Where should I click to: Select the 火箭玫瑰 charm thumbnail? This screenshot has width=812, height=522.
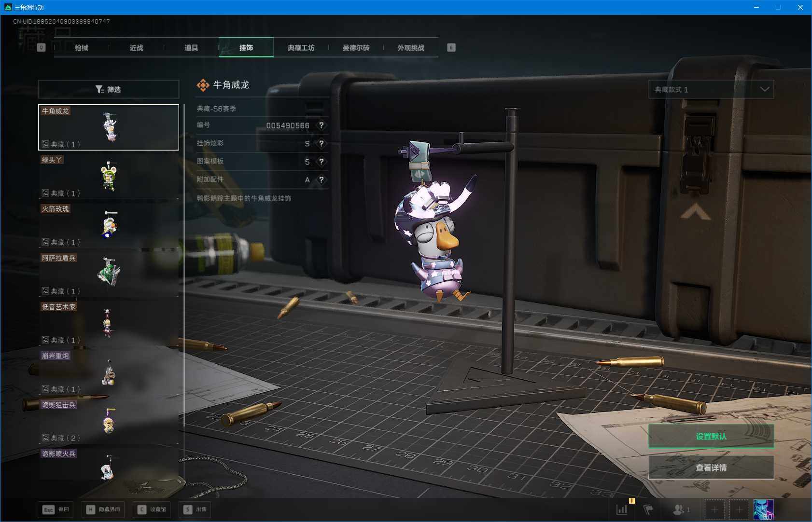tap(109, 225)
